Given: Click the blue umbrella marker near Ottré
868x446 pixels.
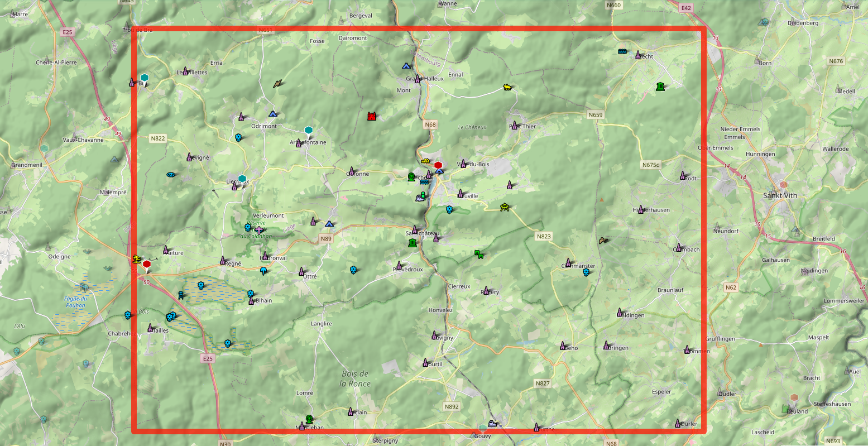Looking at the screenshot, I should 263,271.
